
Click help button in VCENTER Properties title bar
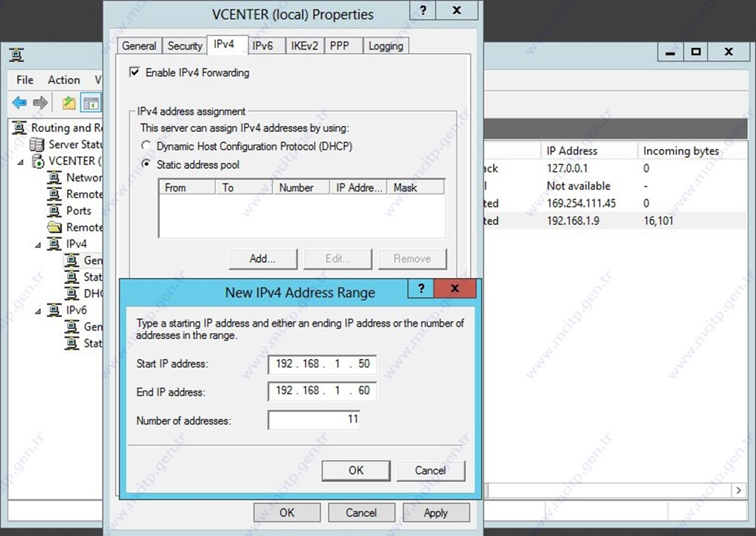click(x=423, y=10)
